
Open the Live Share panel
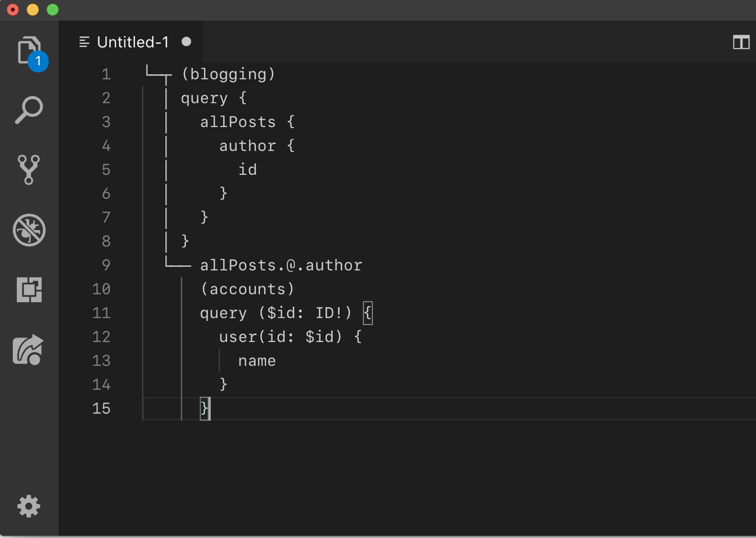click(x=28, y=349)
